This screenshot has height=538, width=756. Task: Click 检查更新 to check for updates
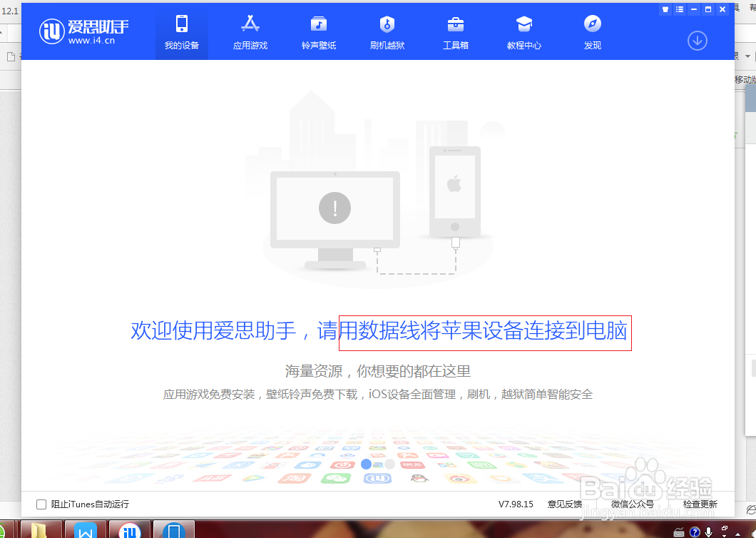700,504
